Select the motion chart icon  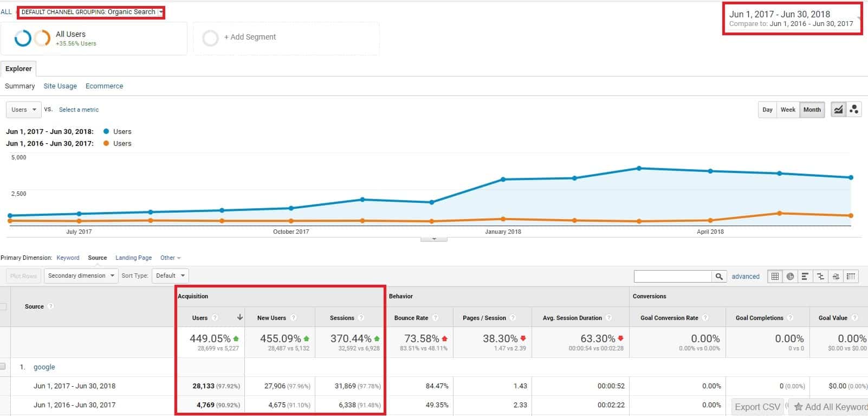point(854,110)
